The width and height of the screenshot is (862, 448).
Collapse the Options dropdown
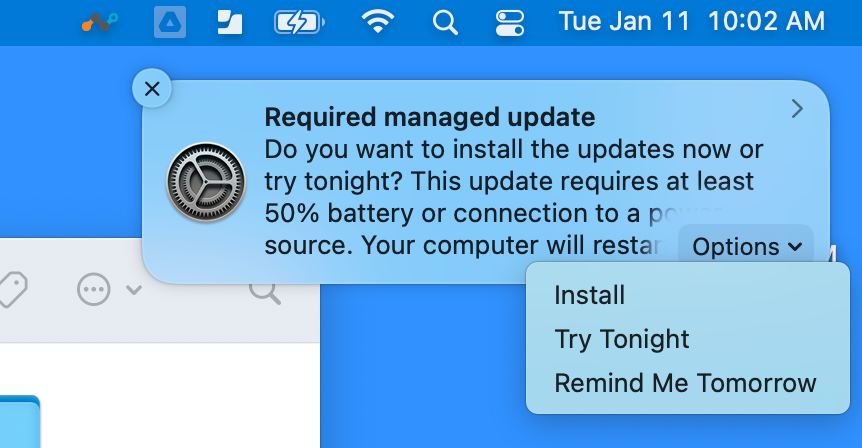[746, 247]
